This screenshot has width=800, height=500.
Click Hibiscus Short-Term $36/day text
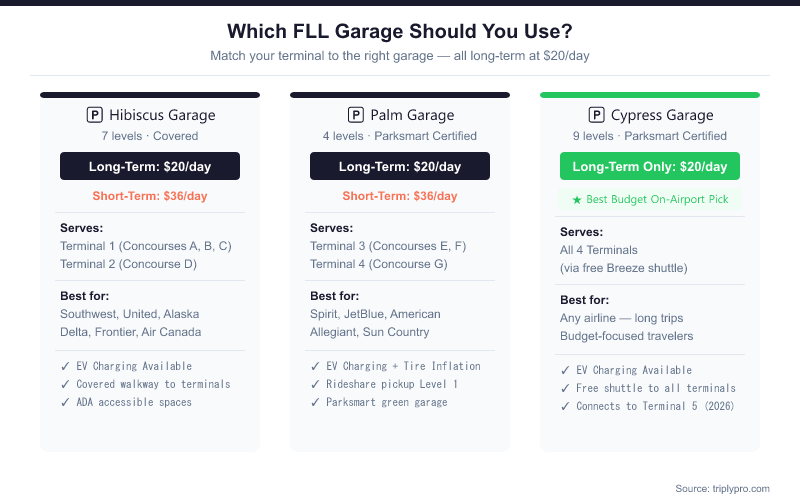[150, 196]
